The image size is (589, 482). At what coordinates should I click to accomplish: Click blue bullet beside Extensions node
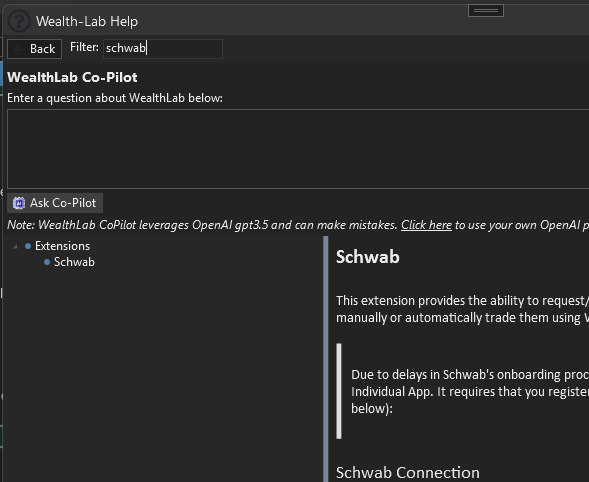click(x=28, y=246)
